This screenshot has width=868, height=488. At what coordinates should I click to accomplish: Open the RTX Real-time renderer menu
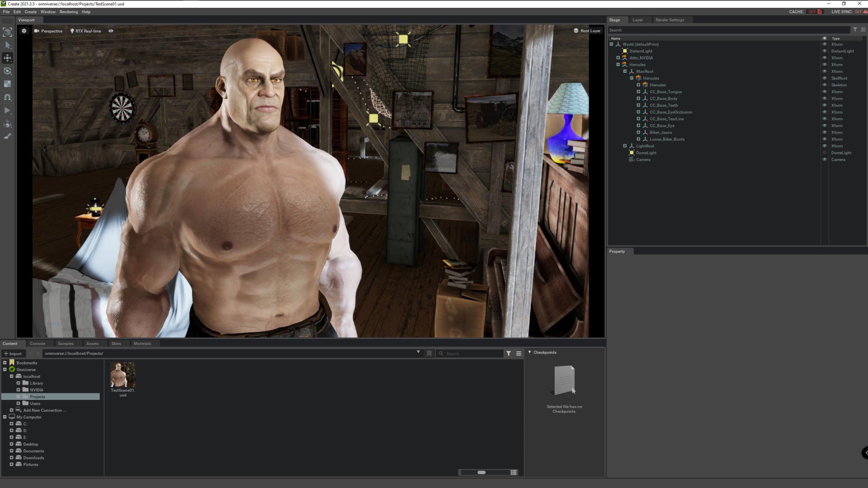86,31
